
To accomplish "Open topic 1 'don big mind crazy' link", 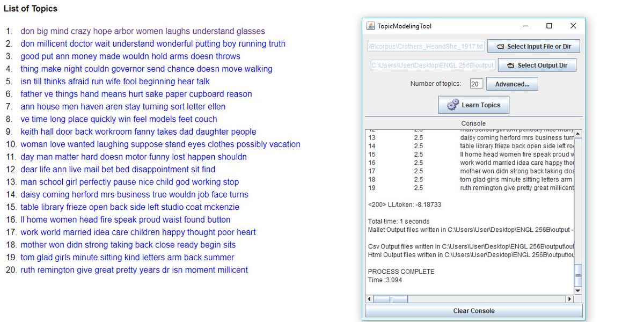I will tap(143, 31).
